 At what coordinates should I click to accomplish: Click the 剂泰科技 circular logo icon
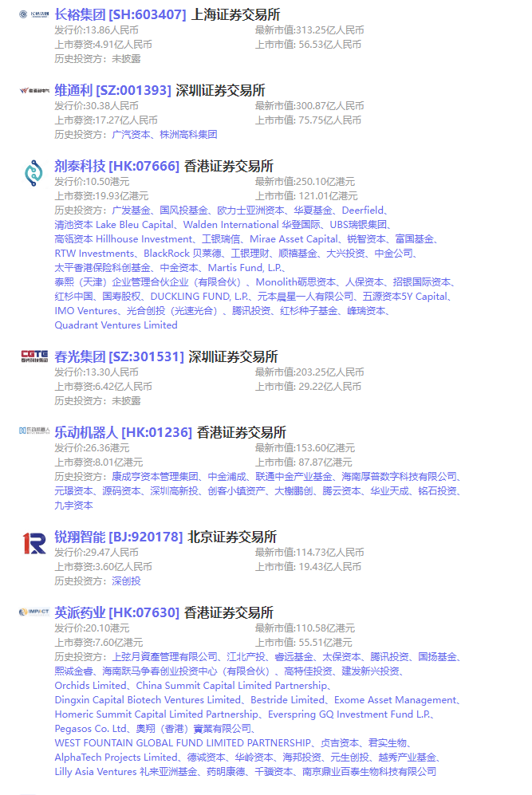[x=34, y=173]
